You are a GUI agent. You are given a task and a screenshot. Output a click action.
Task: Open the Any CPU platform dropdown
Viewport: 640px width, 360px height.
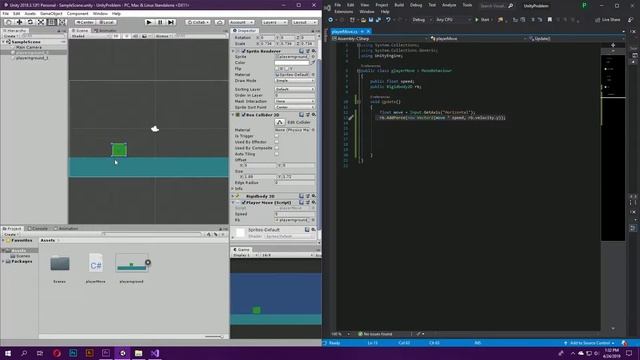[x=453, y=20]
